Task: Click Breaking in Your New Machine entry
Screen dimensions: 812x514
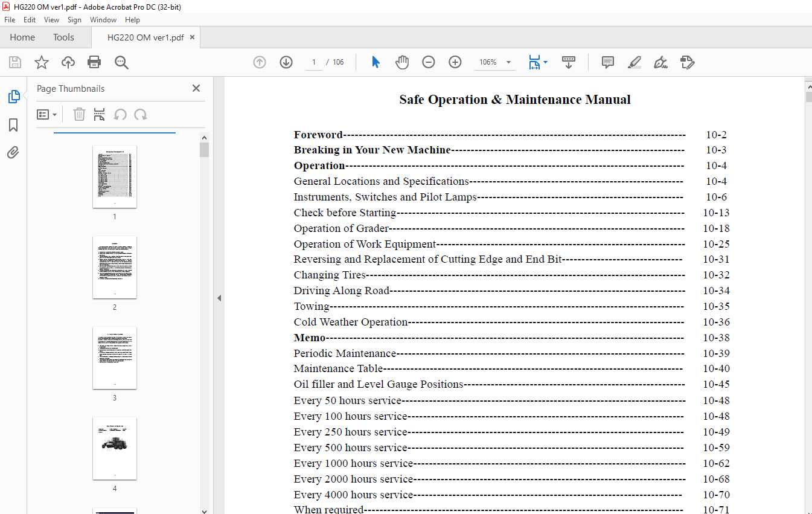Action: click(x=372, y=150)
